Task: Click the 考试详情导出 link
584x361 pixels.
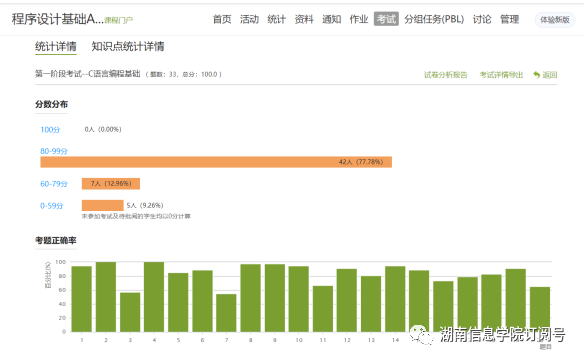Action: pyautogui.click(x=501, y=75)
